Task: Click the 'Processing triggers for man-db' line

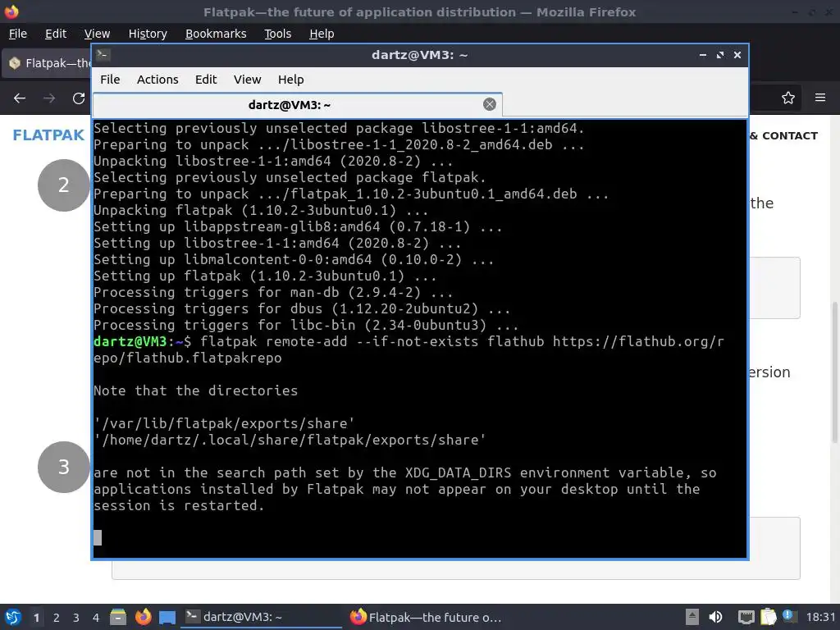Action: coord(273,293)
